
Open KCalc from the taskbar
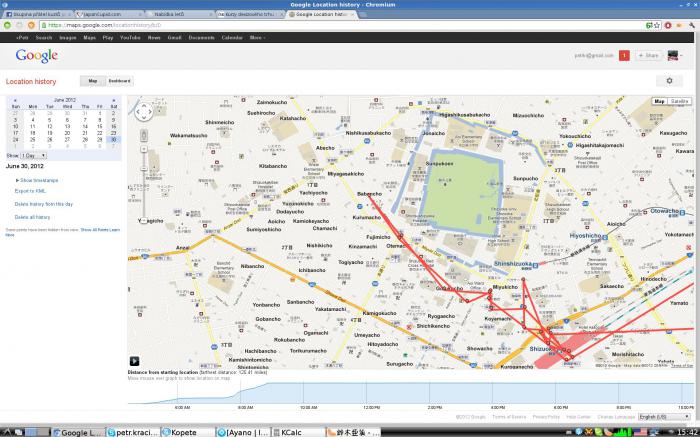[x=297, y=432]
